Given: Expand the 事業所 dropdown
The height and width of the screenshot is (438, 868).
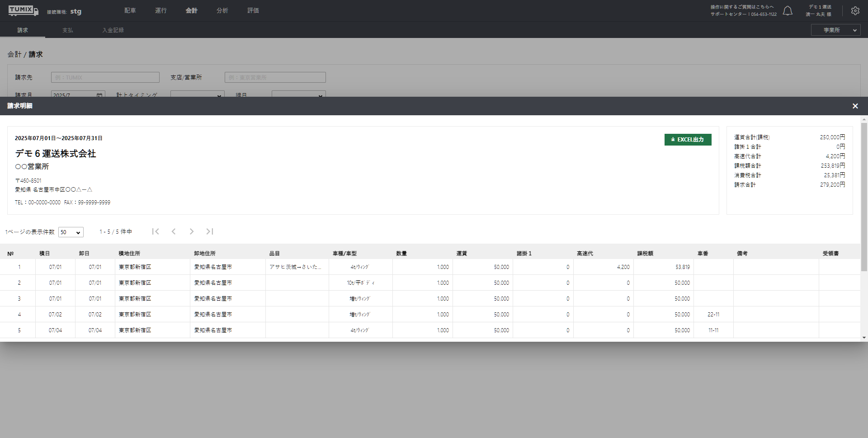Looking at the screenshot, I should (835, 30).
